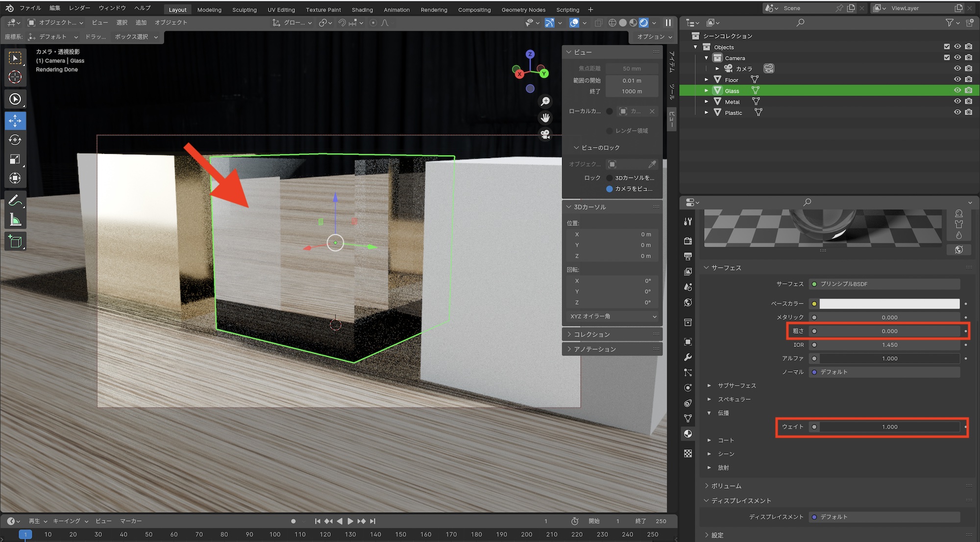The image size is (980, 542).
Task: Click the Add Cube tool icon
Action: point(15,242)
